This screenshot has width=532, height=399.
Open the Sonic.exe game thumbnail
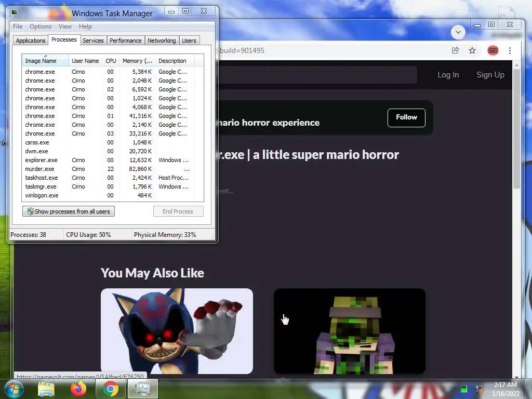tap(177, 331)
